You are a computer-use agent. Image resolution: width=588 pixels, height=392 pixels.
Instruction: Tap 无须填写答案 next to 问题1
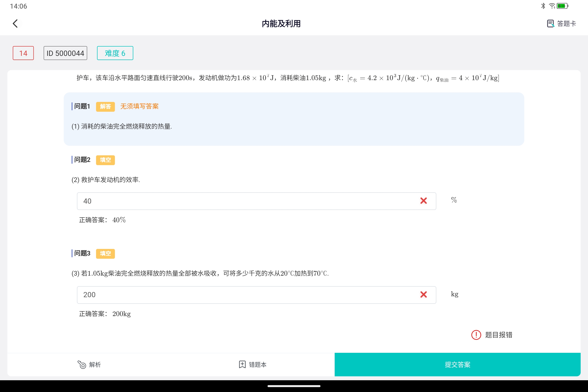pos(139,107)
